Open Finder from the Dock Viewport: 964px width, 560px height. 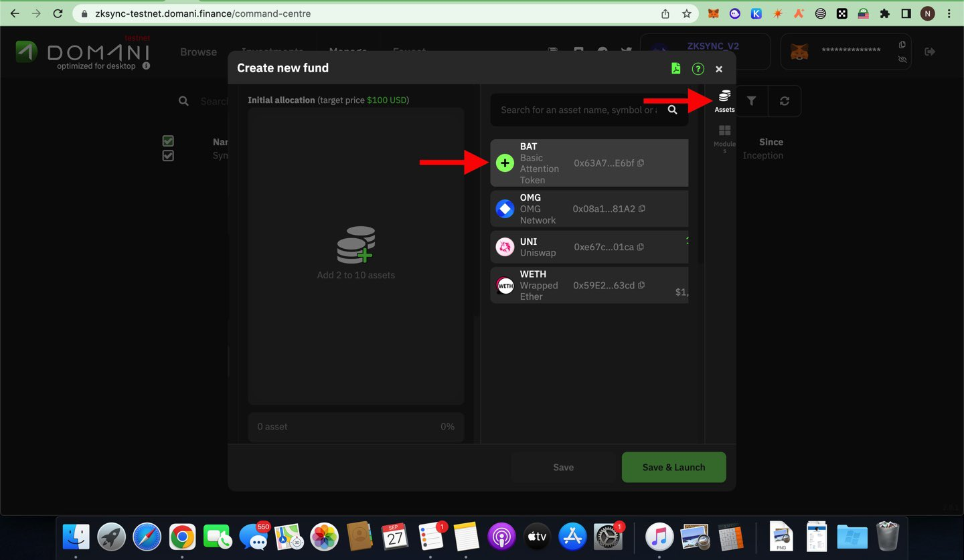(x=76, y=537)
